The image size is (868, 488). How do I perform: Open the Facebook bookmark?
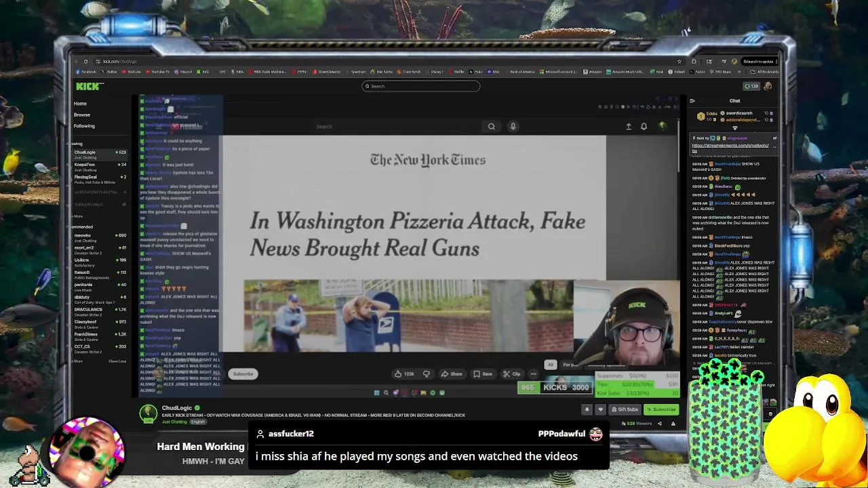(x=85, y=72)
